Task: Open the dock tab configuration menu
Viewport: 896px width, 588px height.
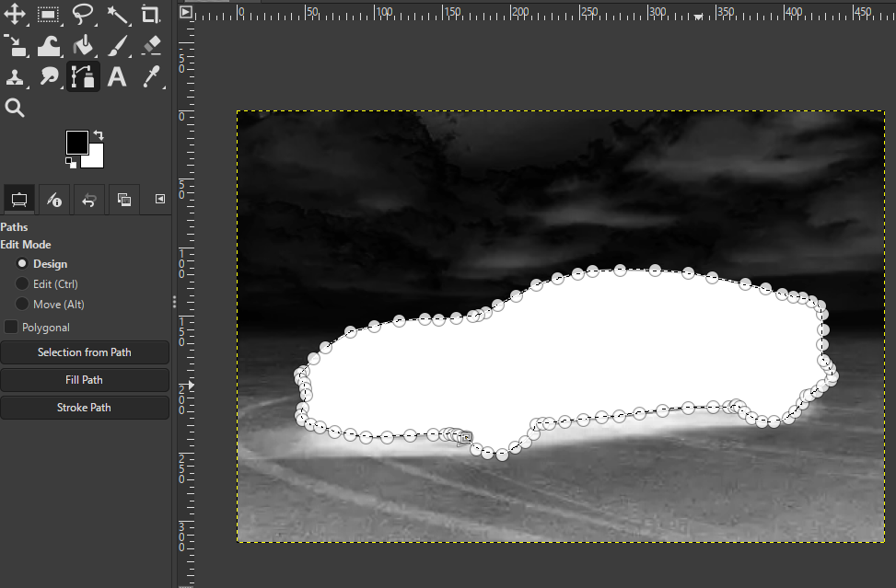Action: (x=160, y=199)
